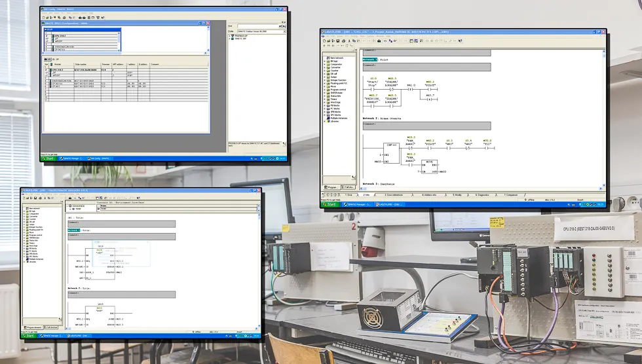Click context help arrow ending right LAD toolbar
Image resolution: width=642 pixels, height=364 pixels.
pyautogui.click(x=460, y=41)
